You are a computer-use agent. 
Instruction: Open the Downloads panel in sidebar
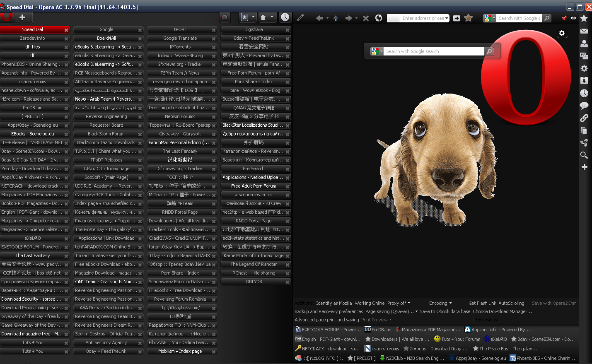pos(584,81)
